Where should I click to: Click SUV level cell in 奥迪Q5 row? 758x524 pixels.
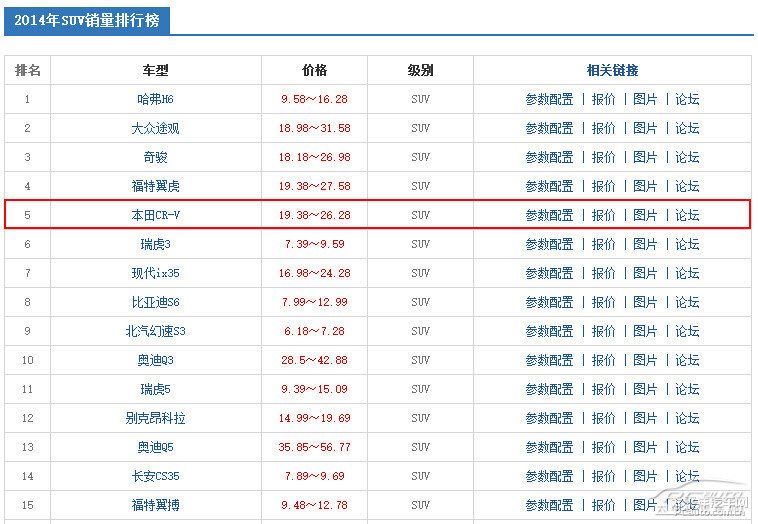click(x=420, y=447)
